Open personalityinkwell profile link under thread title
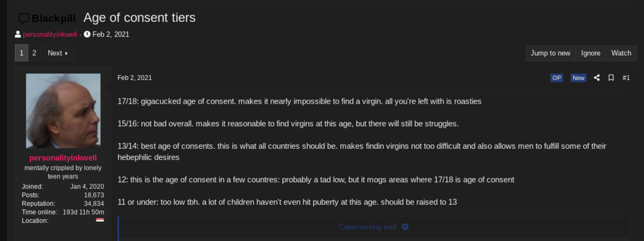Viewport: 644px width, 241px height. coord(50,34)
